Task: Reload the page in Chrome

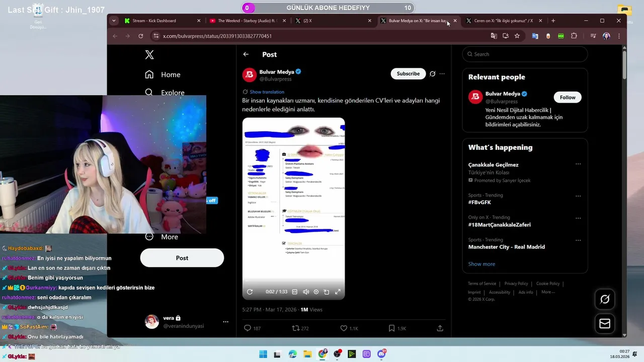Action: pos(141,36)
